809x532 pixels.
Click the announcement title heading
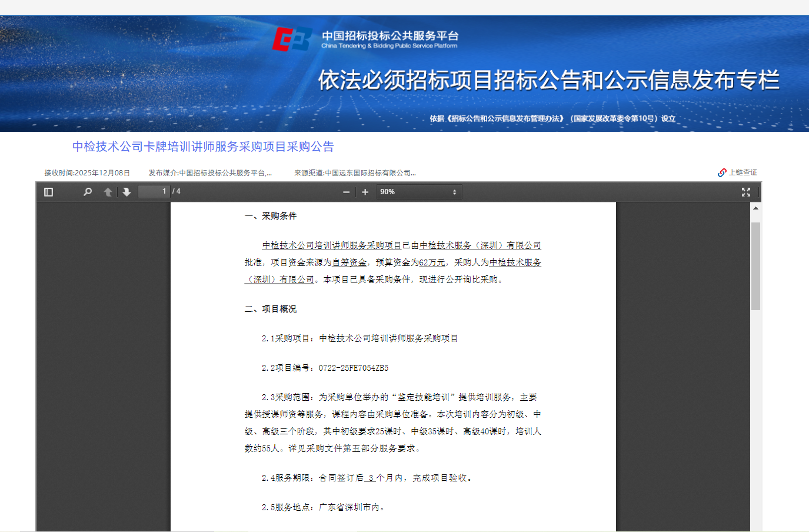(203, 147)
